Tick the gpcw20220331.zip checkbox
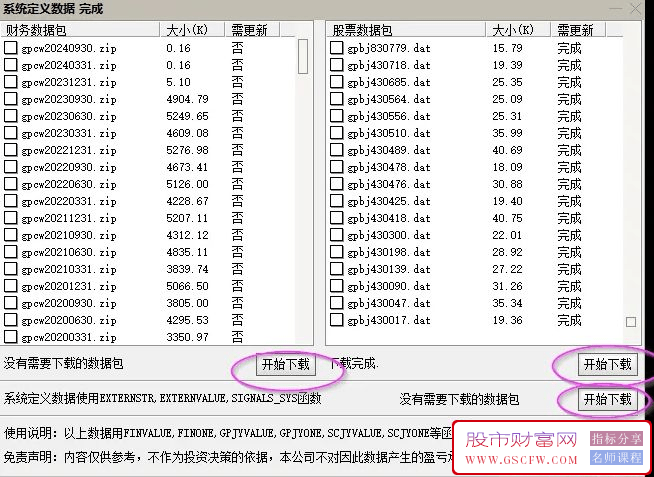 click(11, 201)
